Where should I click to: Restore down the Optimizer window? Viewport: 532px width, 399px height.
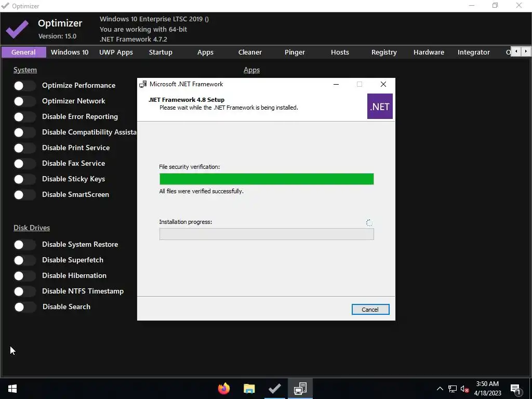[495, 5]
